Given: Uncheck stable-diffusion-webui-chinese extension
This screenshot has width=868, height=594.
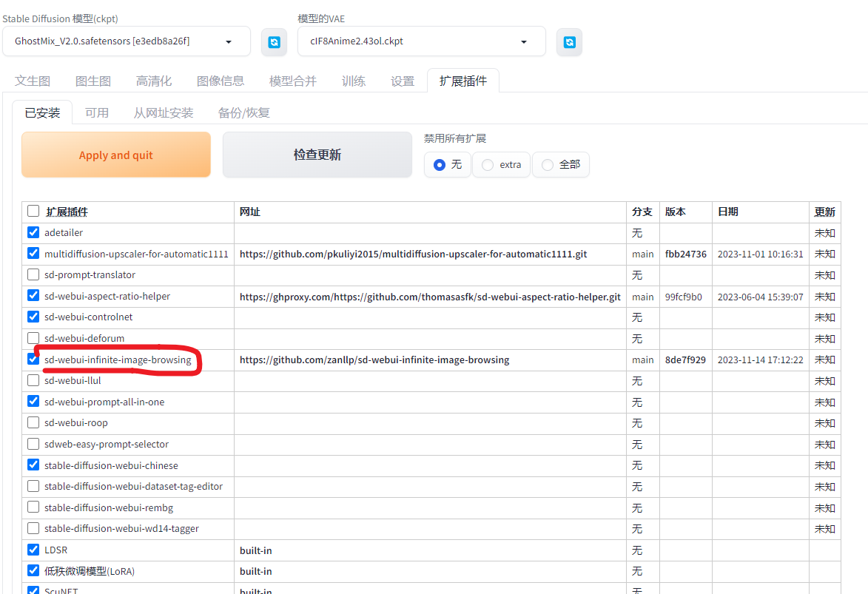Looking at the screenshot, I should pyautogui.click(x=33, y=465).
